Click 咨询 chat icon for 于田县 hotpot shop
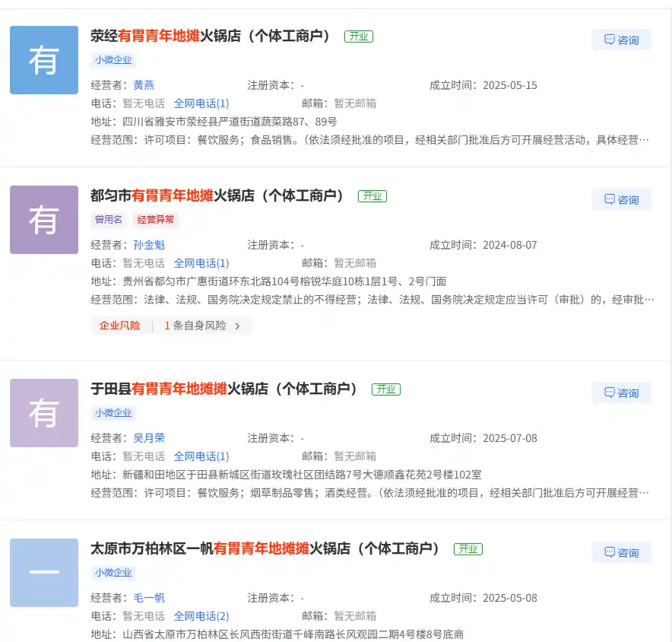 pos(610,393)
